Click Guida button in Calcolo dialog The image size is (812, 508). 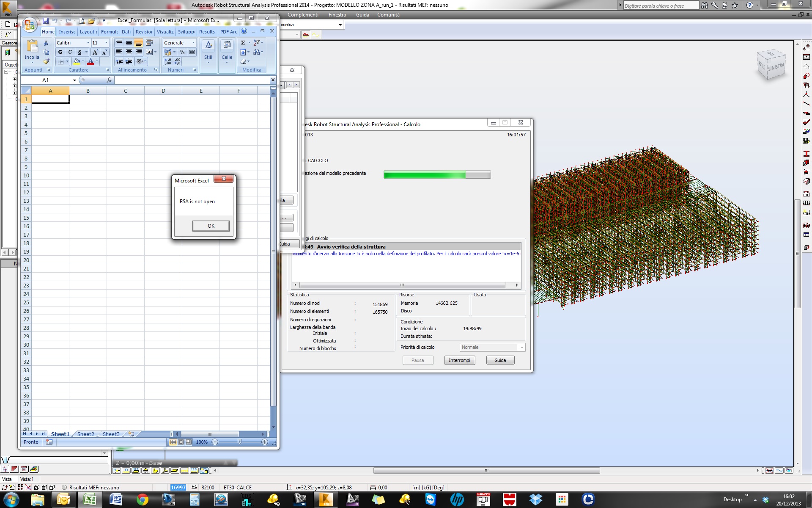pos(500,360)
